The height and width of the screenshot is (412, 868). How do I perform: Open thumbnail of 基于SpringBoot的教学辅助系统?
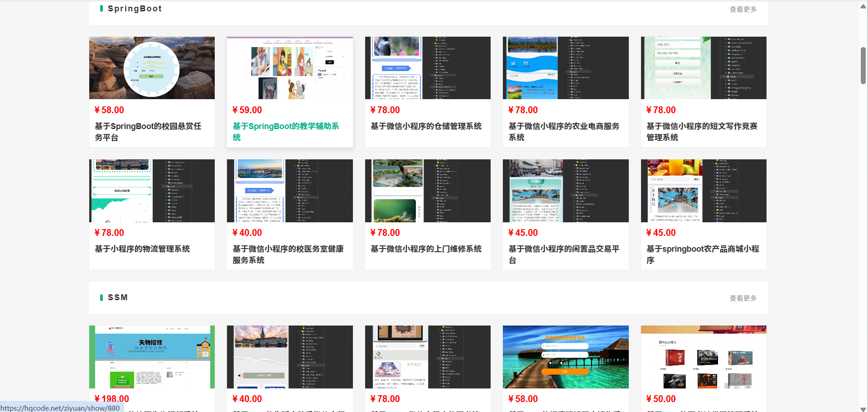pyautogui.click(x=290, y=68)
